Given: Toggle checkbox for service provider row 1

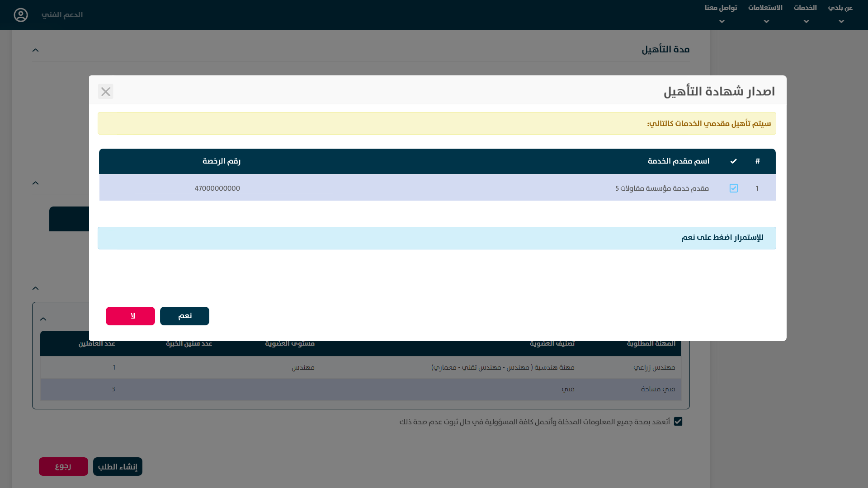Looking at the screenshot, I should (733, 188).
